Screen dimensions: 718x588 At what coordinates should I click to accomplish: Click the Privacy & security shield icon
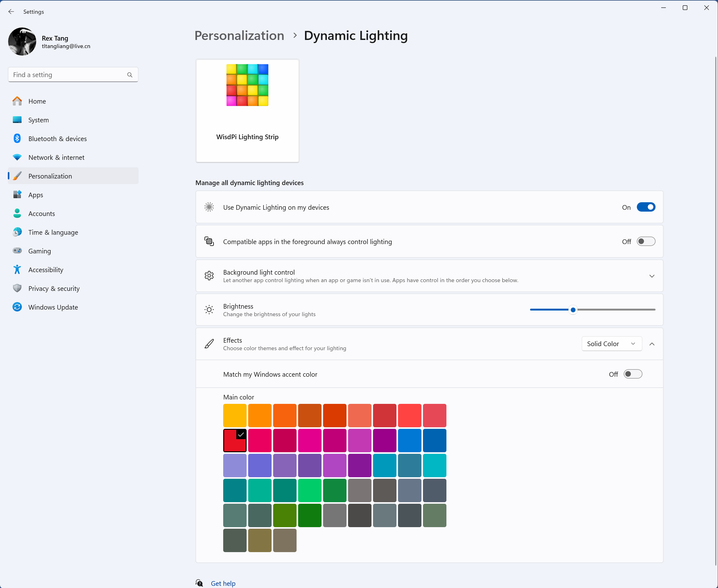[17, 288]
